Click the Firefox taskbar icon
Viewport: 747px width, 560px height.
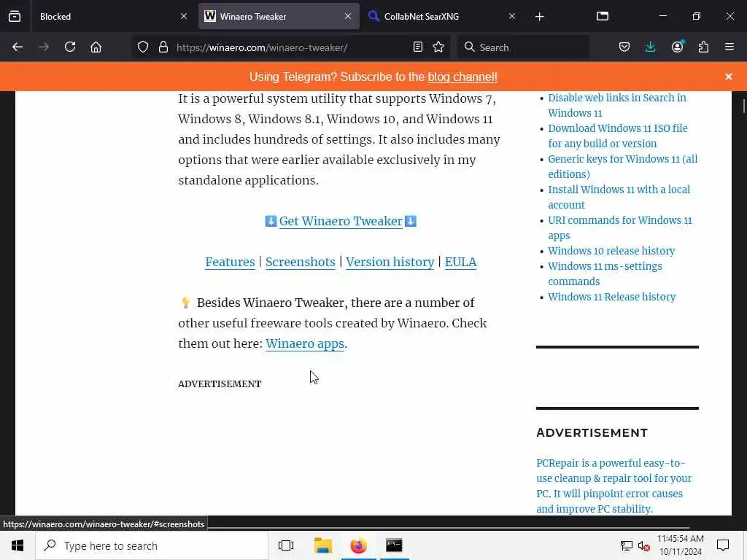tap(358, 545)
